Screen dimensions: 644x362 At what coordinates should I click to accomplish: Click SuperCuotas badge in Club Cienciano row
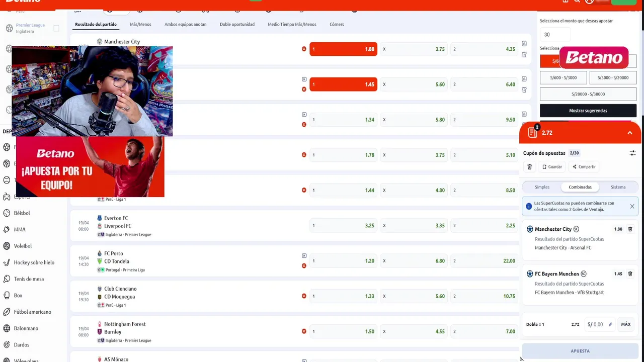[304, 296]
